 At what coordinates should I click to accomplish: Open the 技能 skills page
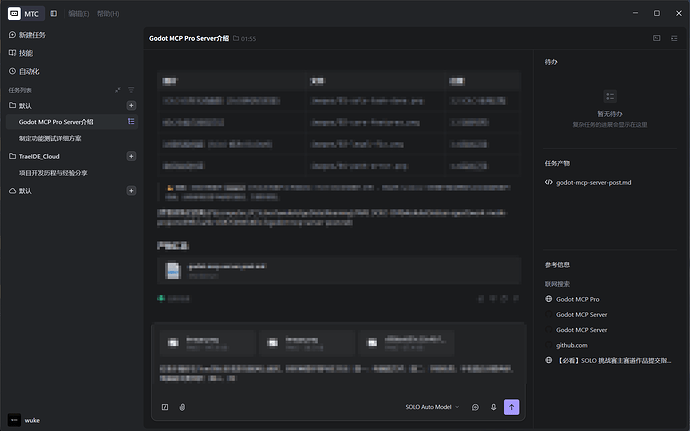pos(21,53)
